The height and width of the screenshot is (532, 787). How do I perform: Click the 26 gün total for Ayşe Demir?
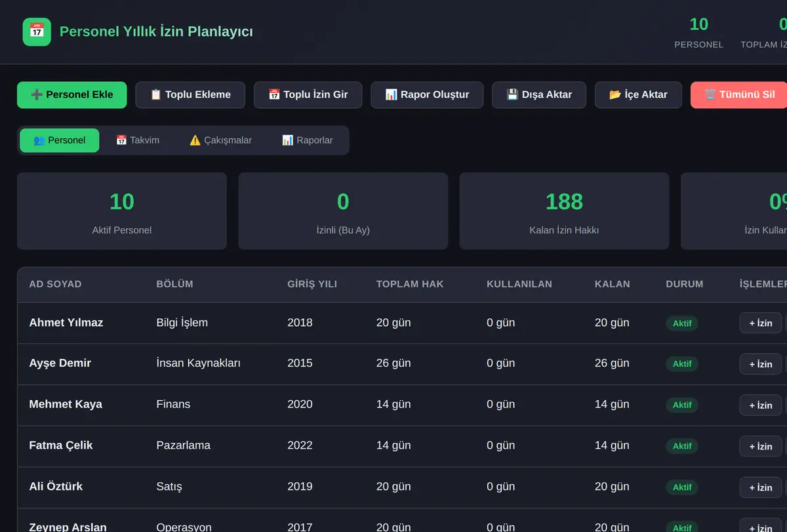click(x=393, y=363)
